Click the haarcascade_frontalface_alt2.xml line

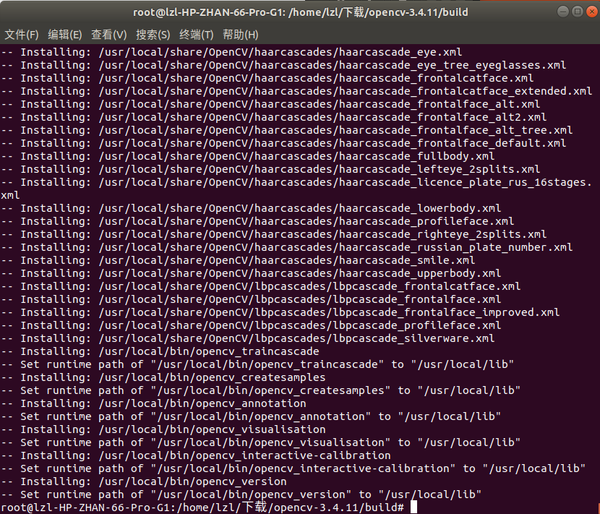[274, 117]
